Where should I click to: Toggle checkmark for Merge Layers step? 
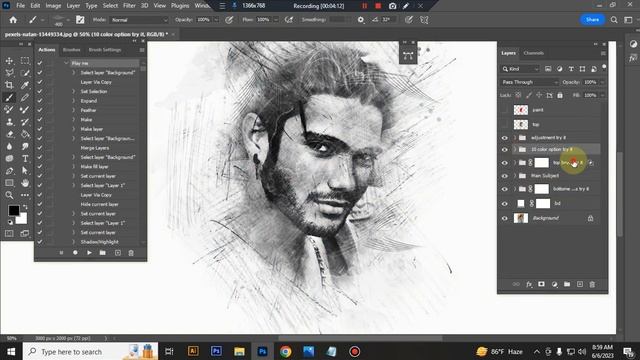click(x=40, y=148)
